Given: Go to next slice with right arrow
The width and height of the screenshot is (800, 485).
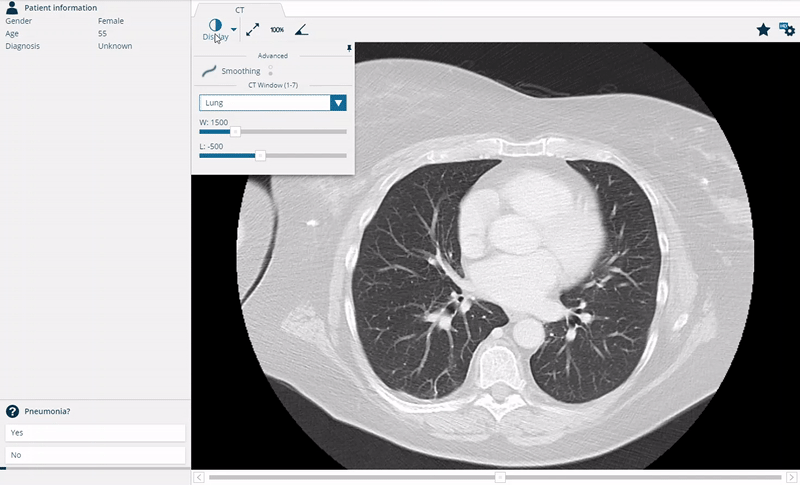Looking at the screenshot, I should [792, 477].
